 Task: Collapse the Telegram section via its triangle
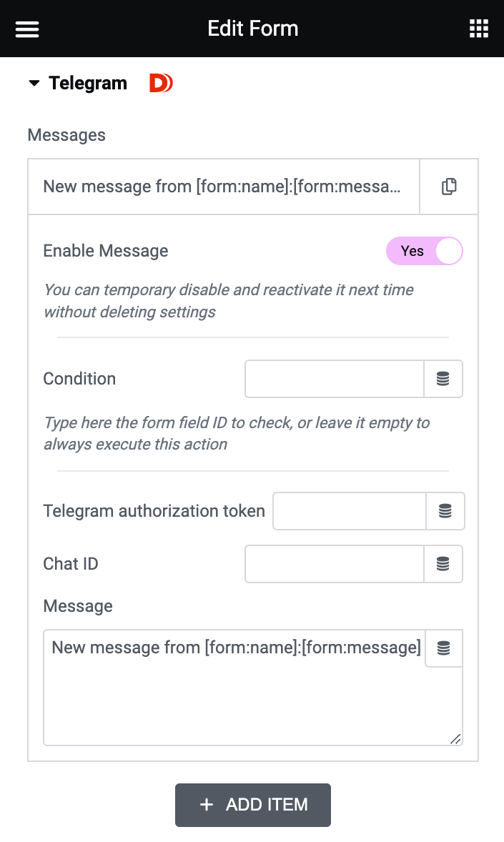click(34, 82)
